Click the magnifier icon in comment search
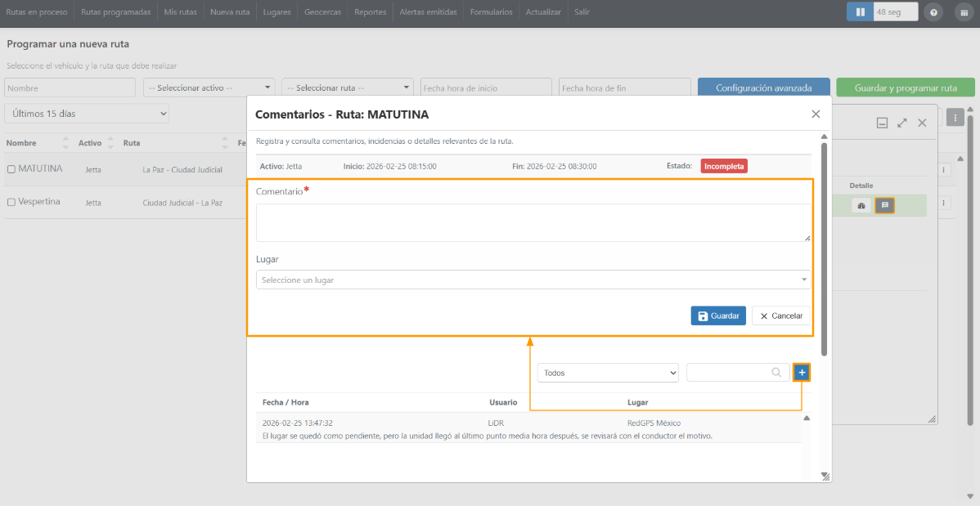 tap(776, 372)
